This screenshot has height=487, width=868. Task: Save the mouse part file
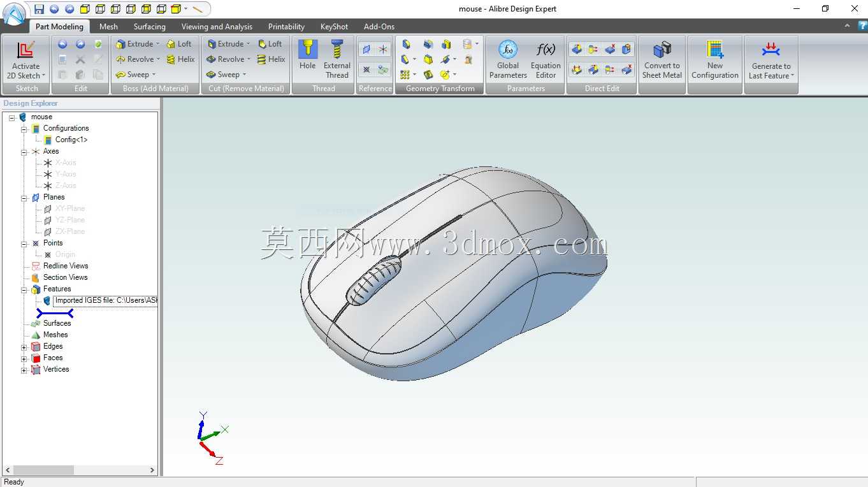[x=39, y=9]
